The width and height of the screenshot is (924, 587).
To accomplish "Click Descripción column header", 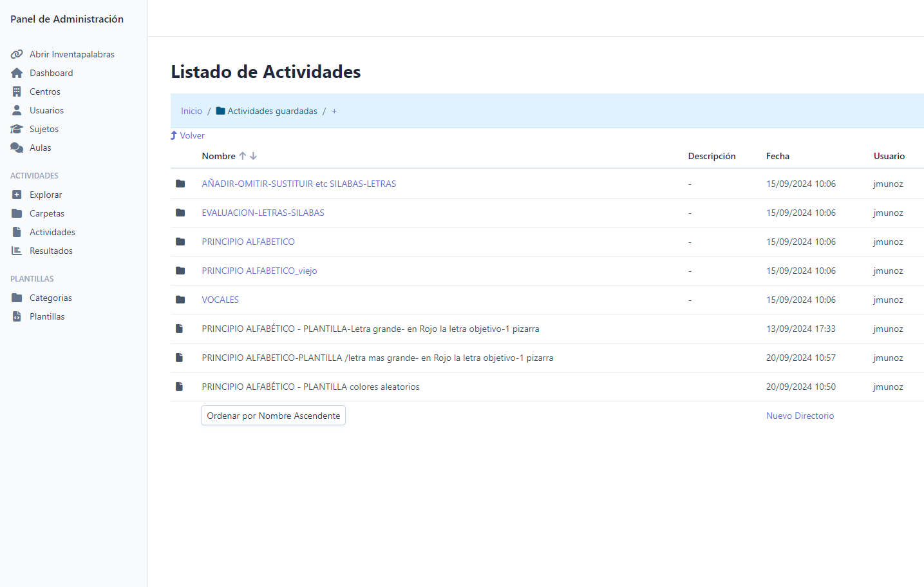I will (712, 156).
